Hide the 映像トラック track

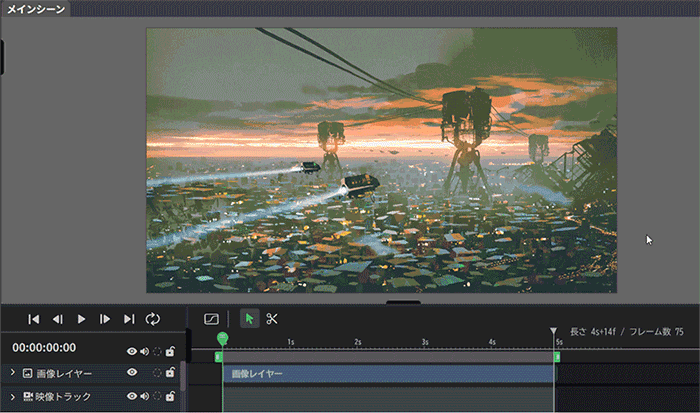coord(132,396)
